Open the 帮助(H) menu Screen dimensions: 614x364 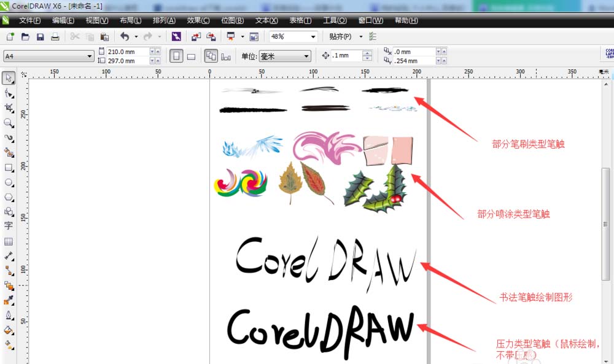(x=406, y=20)
